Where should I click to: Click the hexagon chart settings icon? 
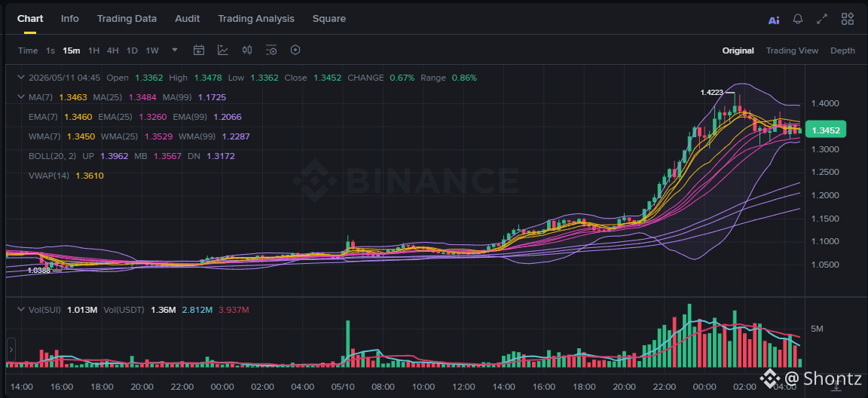click(295, 51)
